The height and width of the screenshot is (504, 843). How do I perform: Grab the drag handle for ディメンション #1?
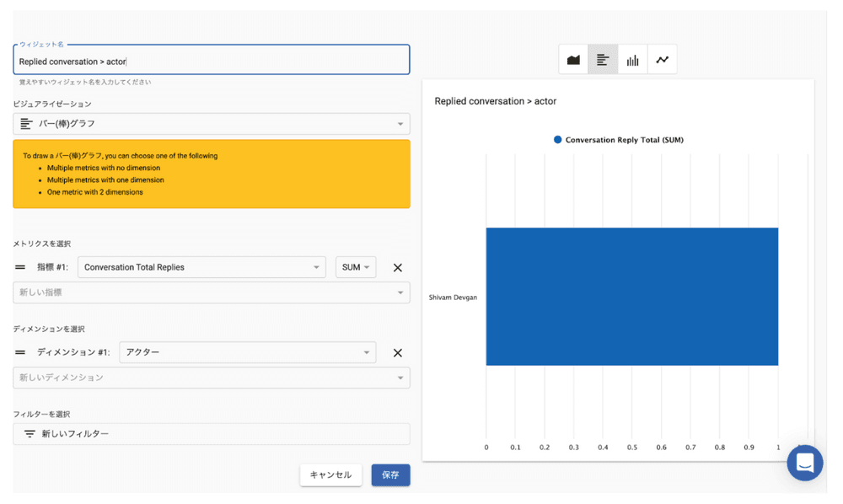(20, 353)
